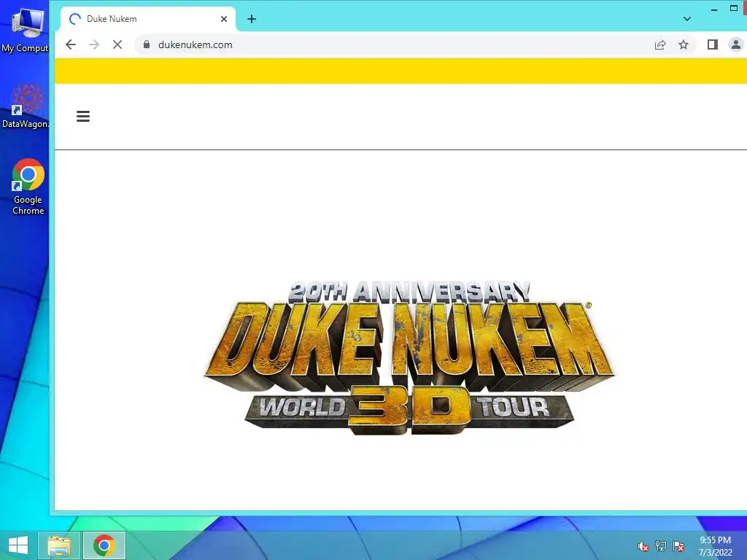Screen dimensions: 747x560
Task: Expand the tab search chevron
Action: 687,19
